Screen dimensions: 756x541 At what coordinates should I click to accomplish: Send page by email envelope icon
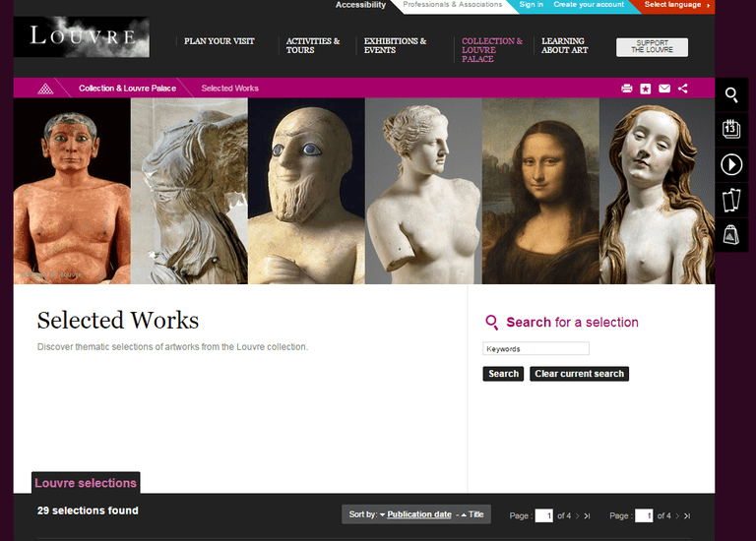pos(664,89)
